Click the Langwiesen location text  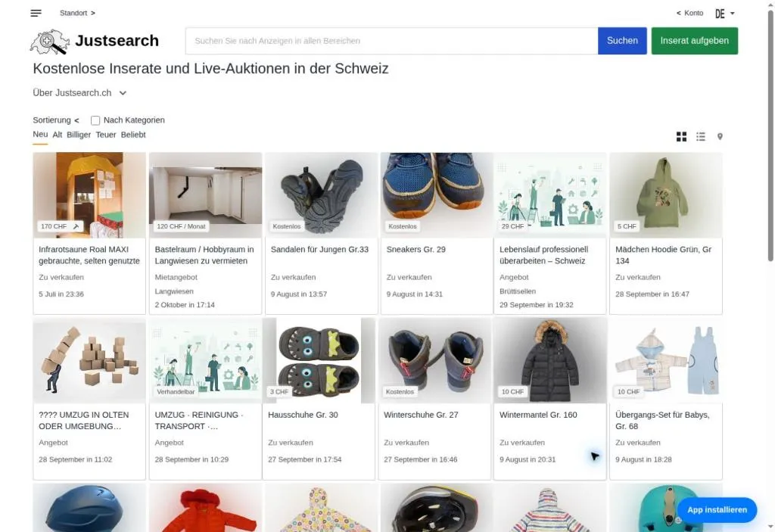tap(174, 291)
